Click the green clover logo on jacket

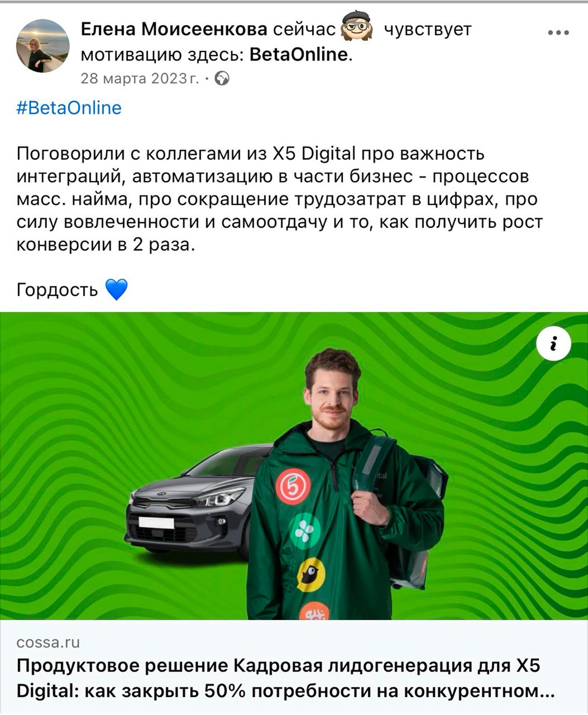coord(304,531)
